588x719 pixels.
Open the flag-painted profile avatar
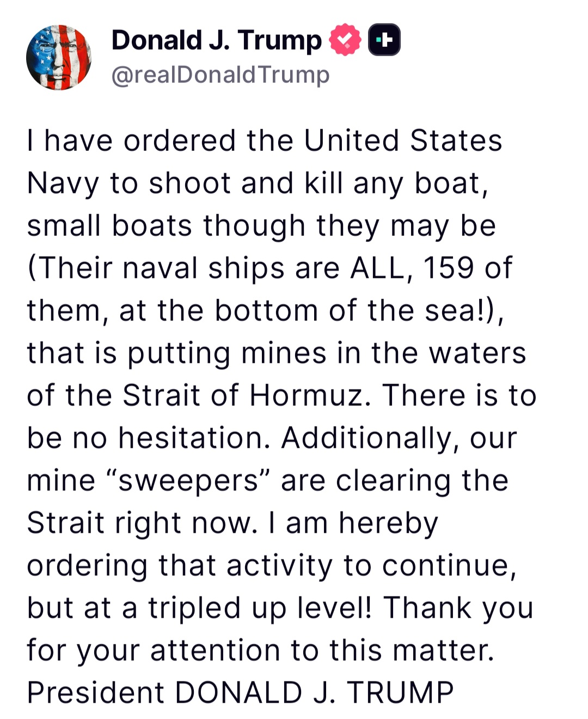click(59, 58)
